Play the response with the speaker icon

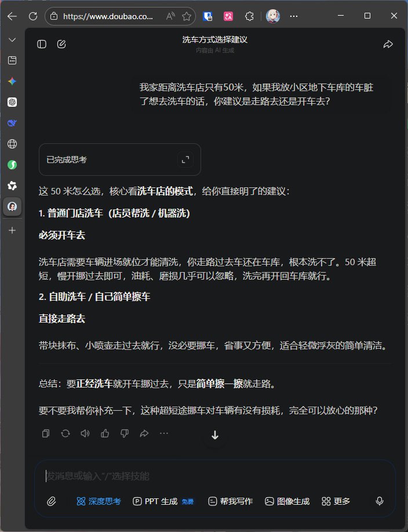[x=85, y=433]
